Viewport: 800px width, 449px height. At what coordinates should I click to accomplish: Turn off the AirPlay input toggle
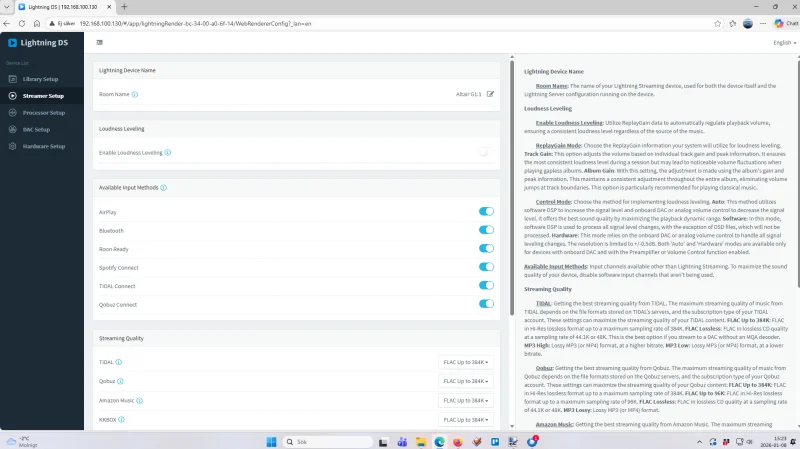pos(486,212)
